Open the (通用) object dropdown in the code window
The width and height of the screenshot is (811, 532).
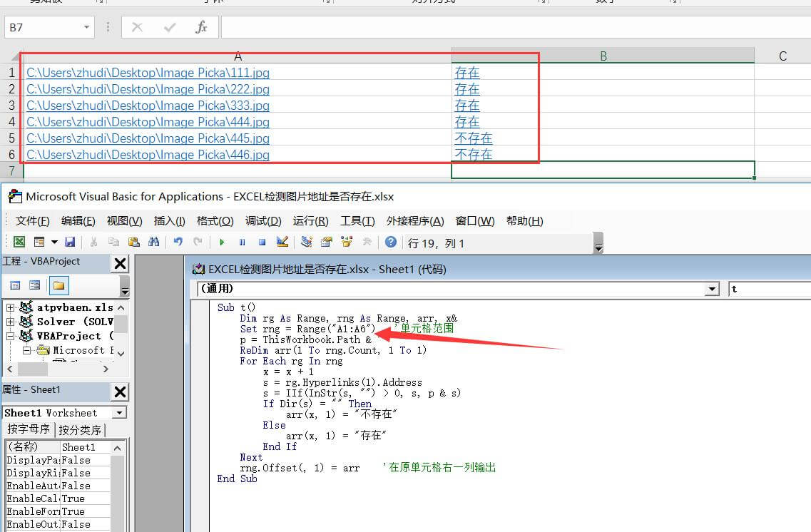pos(711,289)
